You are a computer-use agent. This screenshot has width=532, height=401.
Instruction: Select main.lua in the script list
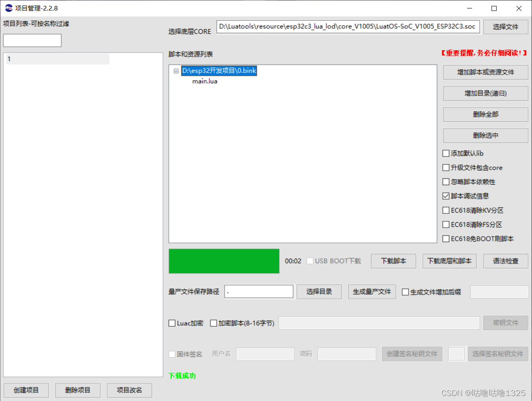204,81
